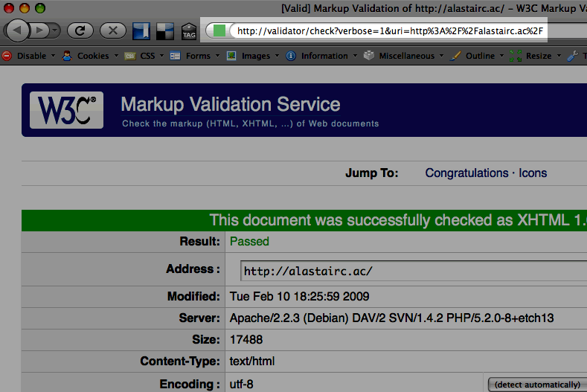Click the Address field containing http://alastairc.ac/
This screenshot has height=392, width=587.
pyautogui.click(x=414, y=271)
